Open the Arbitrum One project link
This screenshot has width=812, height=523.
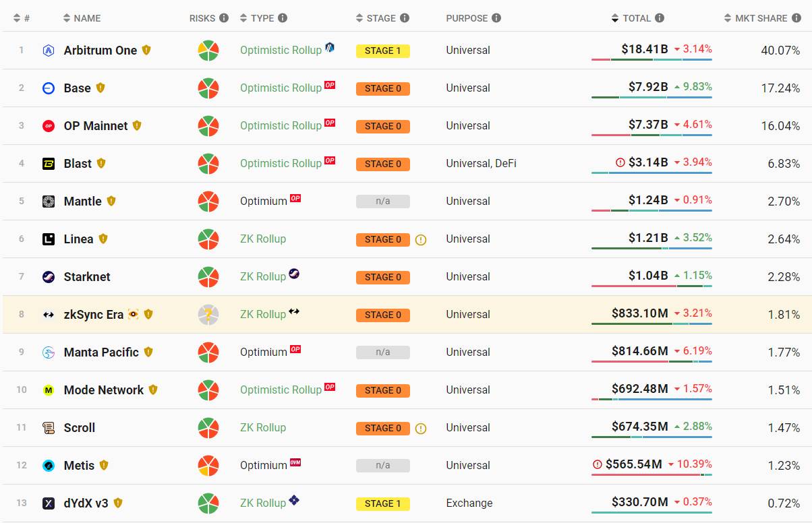pyautogui.click(x=100, y=51)
